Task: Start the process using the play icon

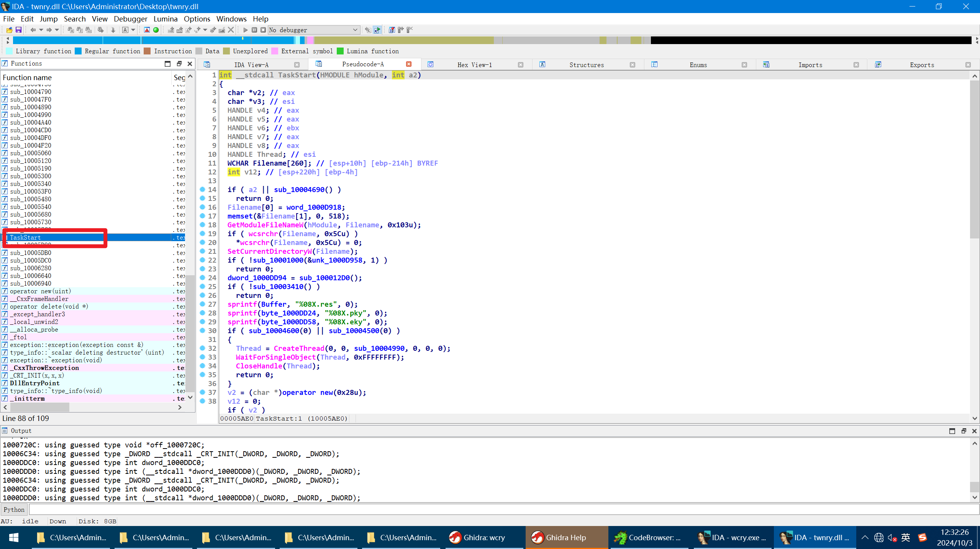Action: 246,30
